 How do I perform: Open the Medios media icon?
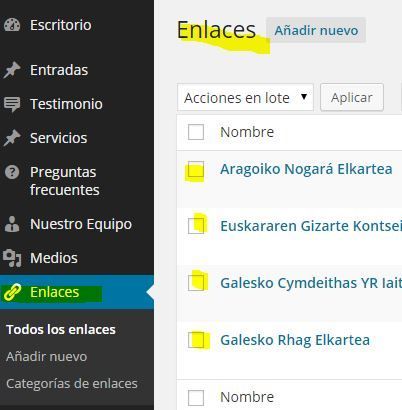point(12,258)
